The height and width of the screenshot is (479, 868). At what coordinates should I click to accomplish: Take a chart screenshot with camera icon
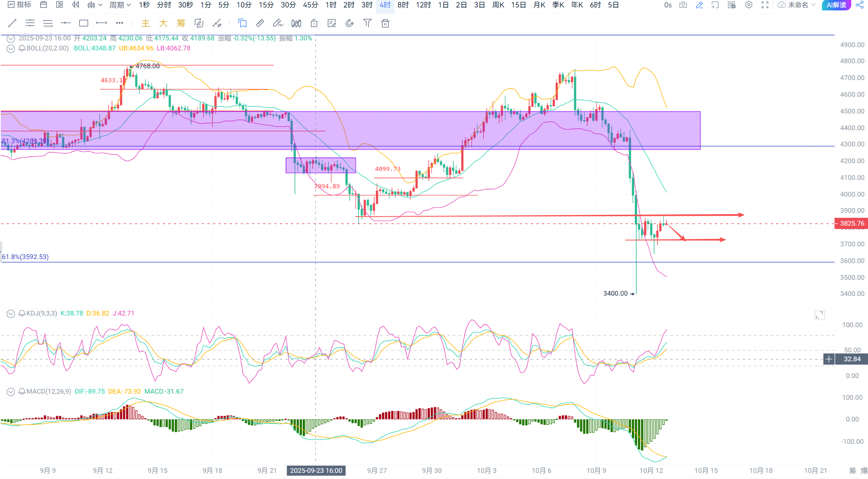click(683, 5)
